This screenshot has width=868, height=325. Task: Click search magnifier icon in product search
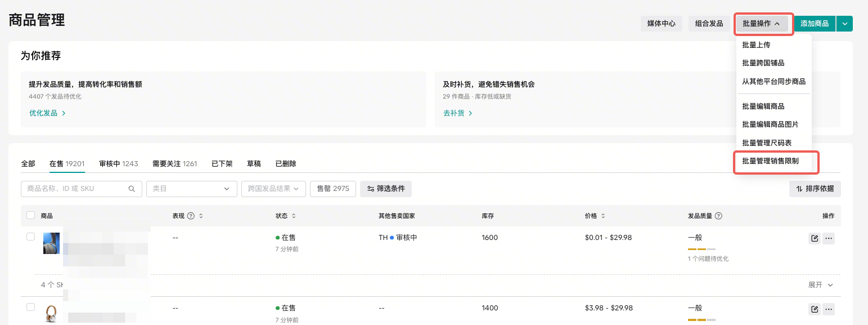click(132, 189)
